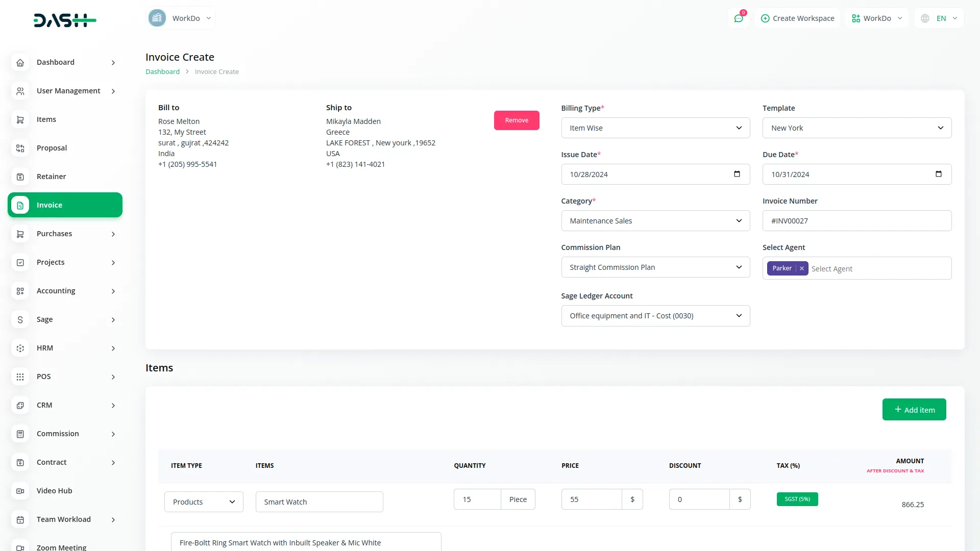Open the Video Hub section

pyautogui.click(x=54, y=491)
